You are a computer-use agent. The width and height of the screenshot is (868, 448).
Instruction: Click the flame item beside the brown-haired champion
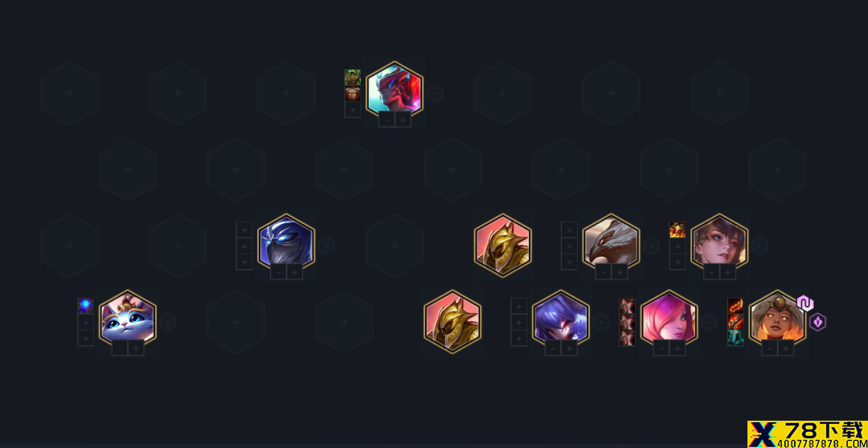(678, 230)
